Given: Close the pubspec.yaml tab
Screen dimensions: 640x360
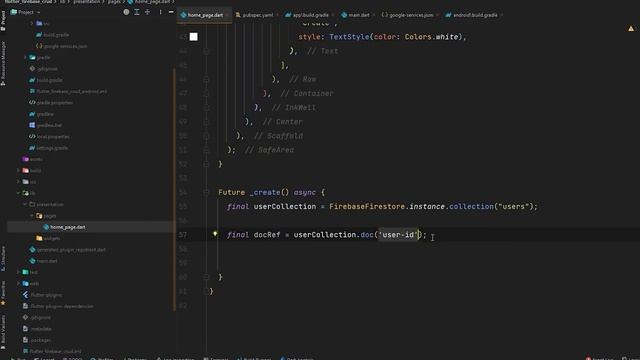Looking at the screenshot, I should (x=278, y=15).
